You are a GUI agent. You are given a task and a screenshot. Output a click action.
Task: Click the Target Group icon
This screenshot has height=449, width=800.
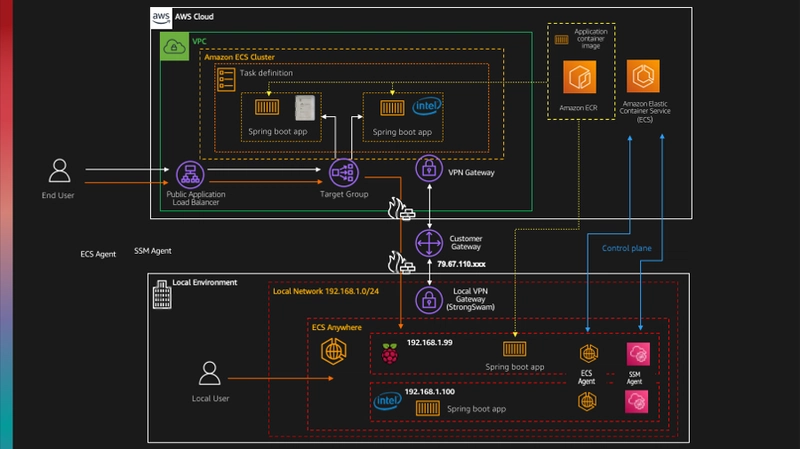pyautogui.click(x=343, y=173)
